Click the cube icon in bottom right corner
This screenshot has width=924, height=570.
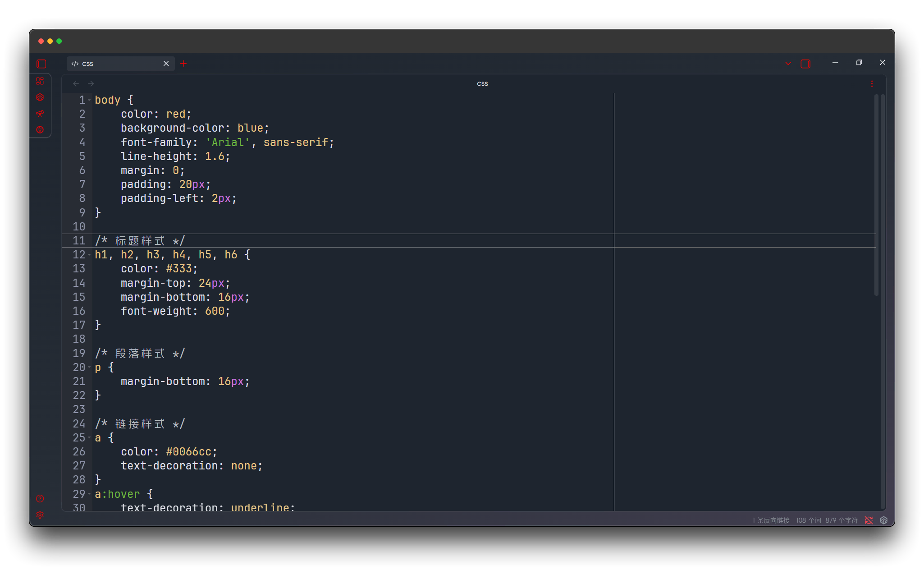(883, 520)
